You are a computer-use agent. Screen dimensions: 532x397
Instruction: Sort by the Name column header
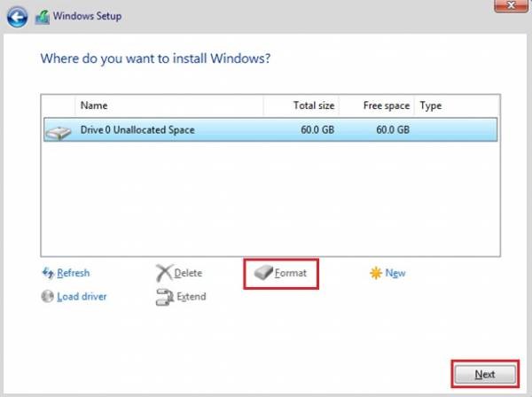click(169, 105)
